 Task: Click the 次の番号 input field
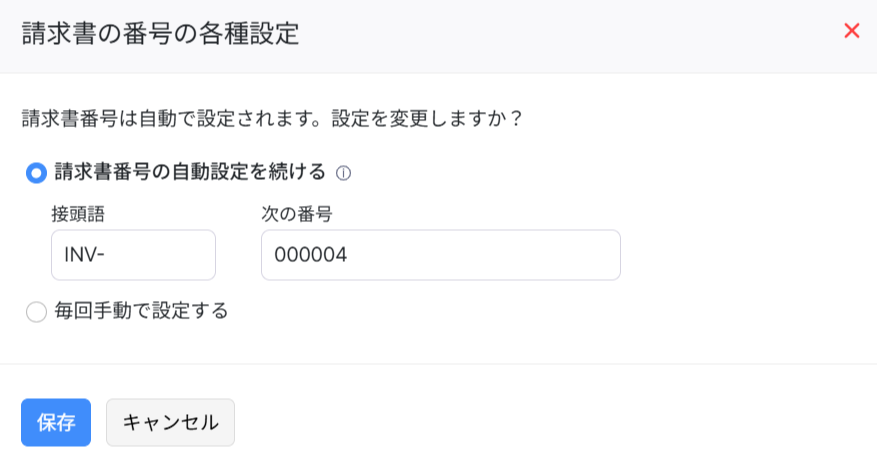point(440,255)
